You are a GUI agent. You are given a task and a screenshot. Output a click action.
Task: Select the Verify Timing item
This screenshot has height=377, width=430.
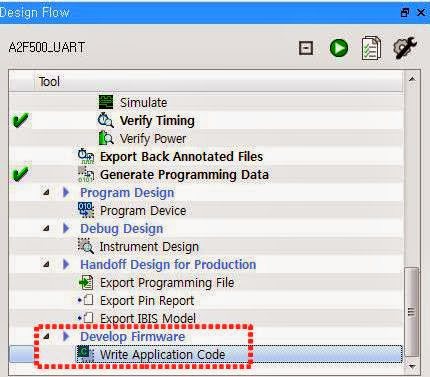tap(157, 120)
